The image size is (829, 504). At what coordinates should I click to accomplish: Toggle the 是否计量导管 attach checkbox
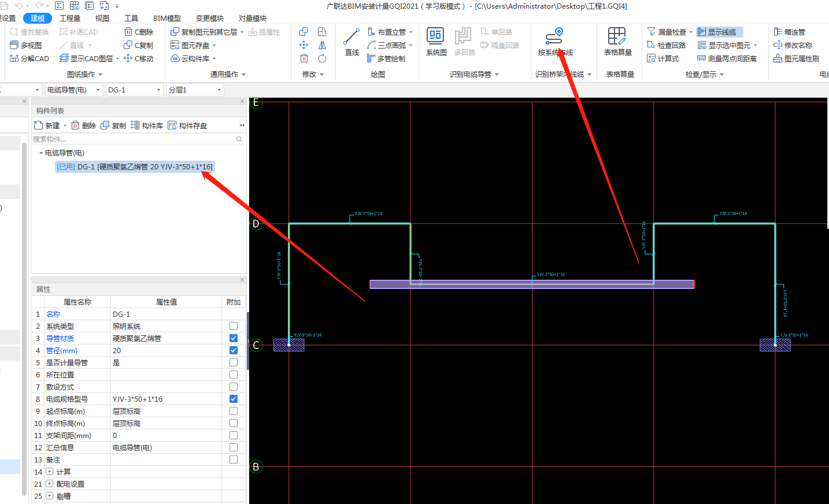pos(234,362)
